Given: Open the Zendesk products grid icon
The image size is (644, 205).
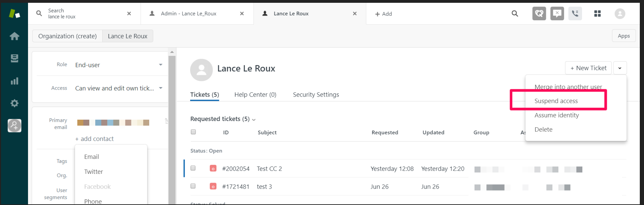Looking at the screenshot, I should pyautogui.click(x=597, y=14).
